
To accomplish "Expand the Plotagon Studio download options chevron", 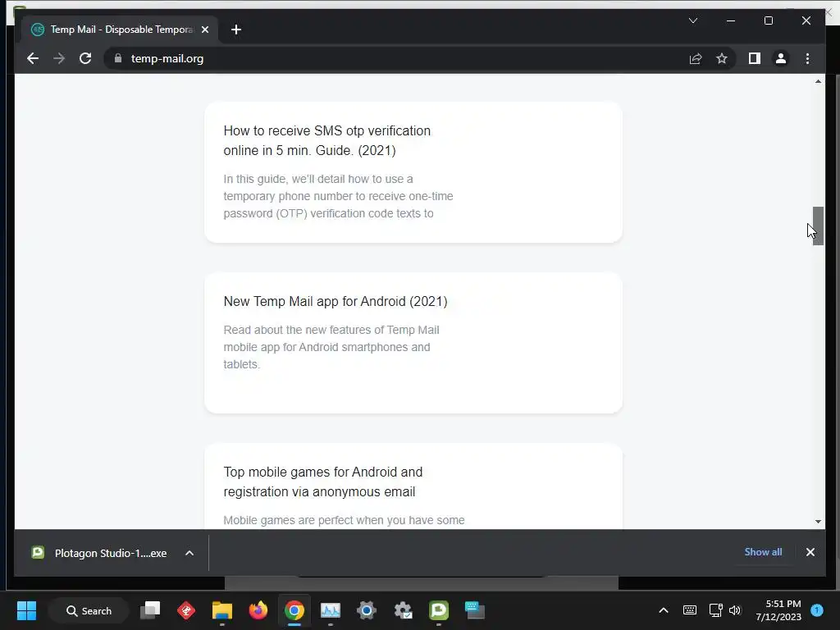I will click(x=189, y=553).
